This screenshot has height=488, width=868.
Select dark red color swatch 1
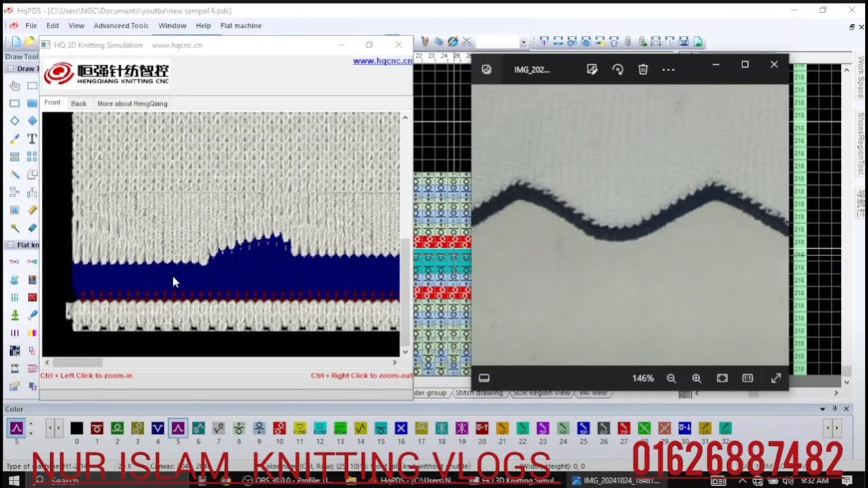97,428
